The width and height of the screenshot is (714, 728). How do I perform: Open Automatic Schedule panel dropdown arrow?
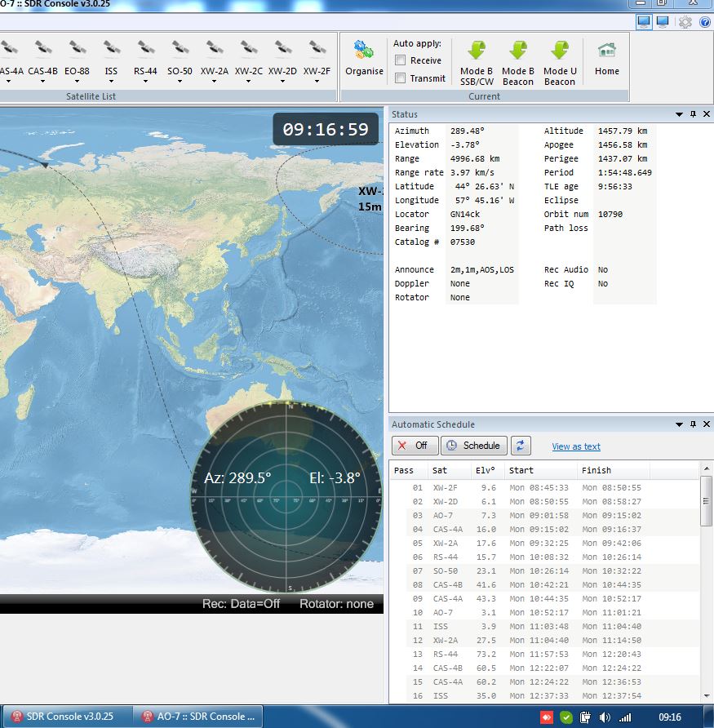679,424
